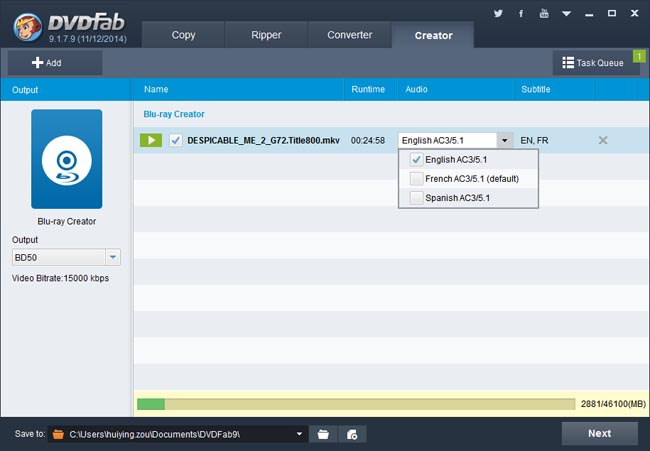
Task: Enable Spanish AC3/5.1 audio track
Action: [416, 198]
